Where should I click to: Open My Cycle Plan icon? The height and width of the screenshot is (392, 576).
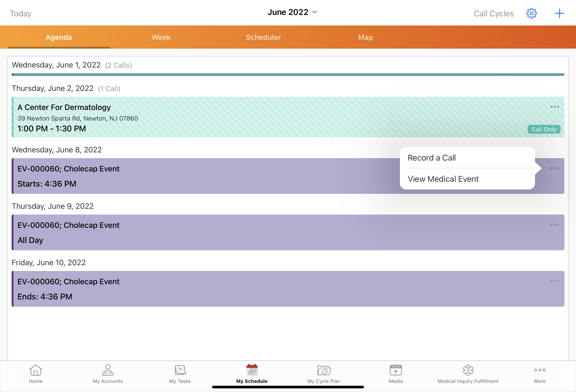[324, 371]
